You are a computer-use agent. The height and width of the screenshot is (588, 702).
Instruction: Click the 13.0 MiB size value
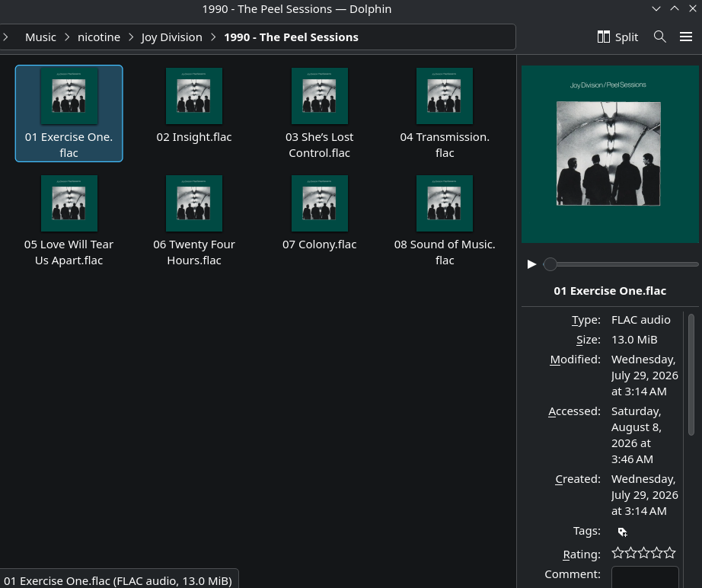(634, 340)
